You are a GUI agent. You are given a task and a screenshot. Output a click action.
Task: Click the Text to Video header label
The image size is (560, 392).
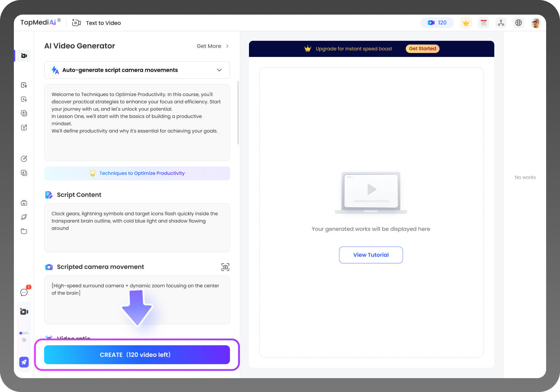[103, 23]
